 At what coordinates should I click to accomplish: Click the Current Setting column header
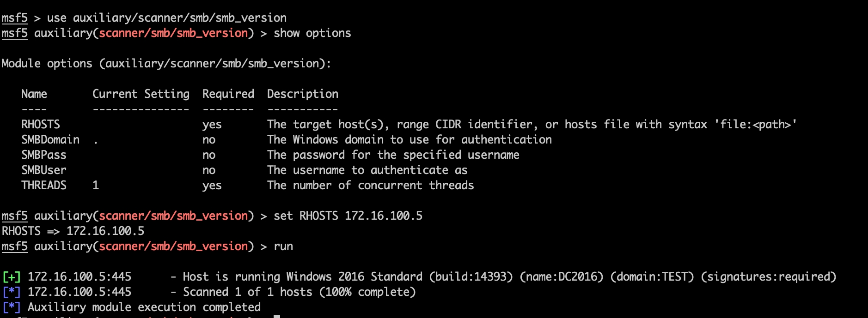[141, 94]
